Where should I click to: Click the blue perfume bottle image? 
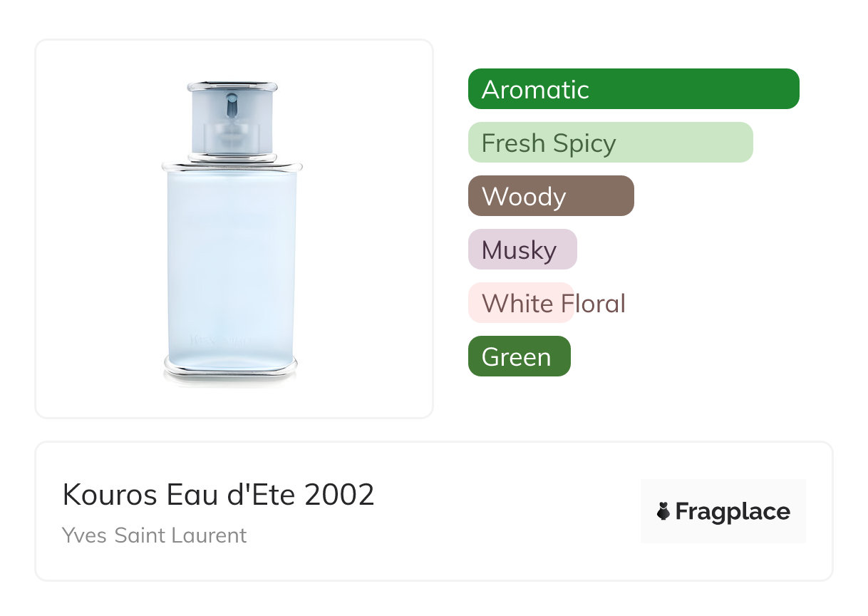point(232,232)
